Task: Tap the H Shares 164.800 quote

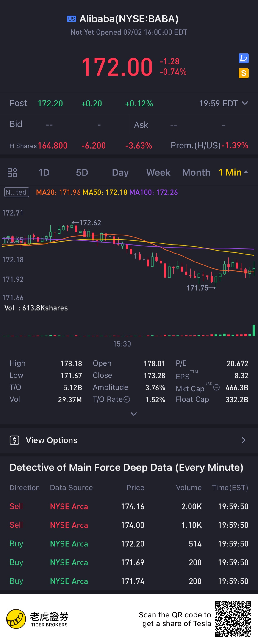Action: pos(53,145)
